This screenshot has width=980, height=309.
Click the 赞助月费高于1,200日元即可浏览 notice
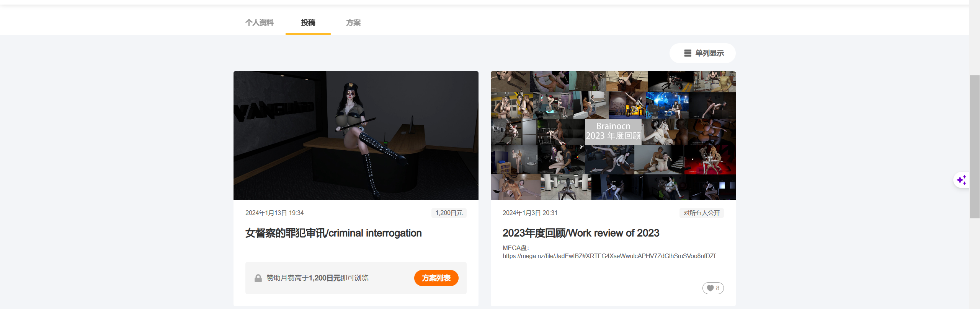point(317,278)
